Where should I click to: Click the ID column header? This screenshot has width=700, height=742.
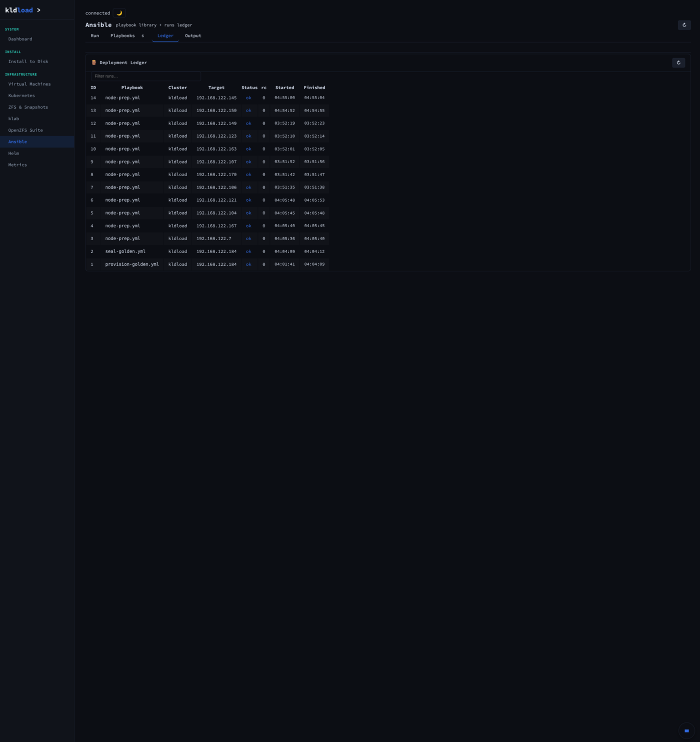point(93,88)
